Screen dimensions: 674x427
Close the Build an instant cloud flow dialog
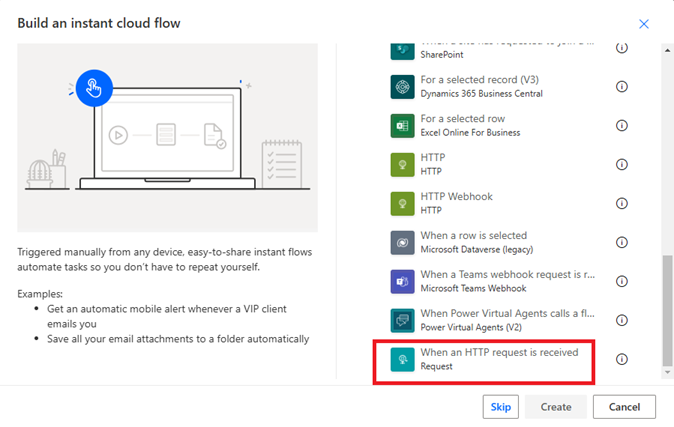tap(644, 24)
